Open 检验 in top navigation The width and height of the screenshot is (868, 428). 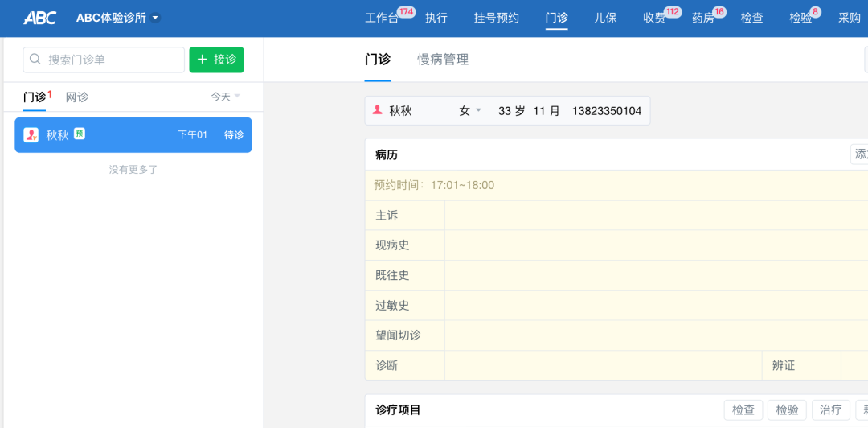[800, 18]
